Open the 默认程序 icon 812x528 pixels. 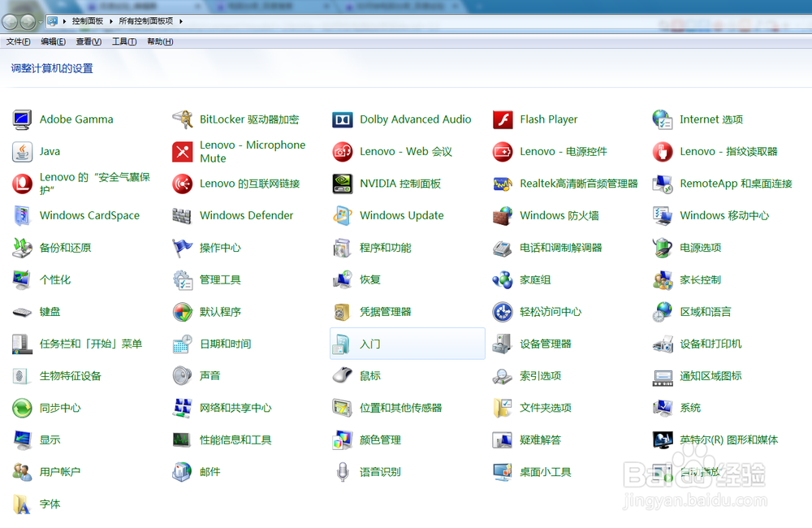coord(182,312)
